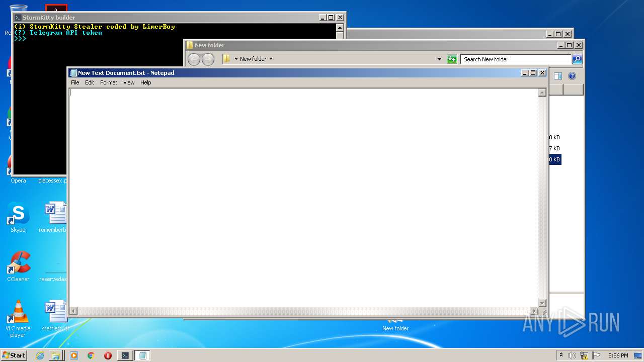
Task: Click the volume speaker tray icon
Action: click(x=572, y=355)
